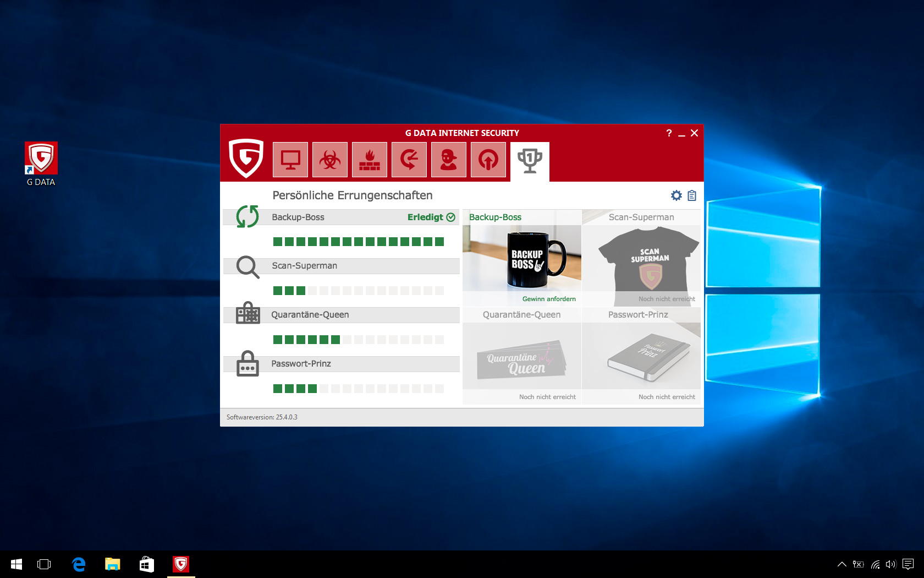Select the trophy achievements tab
This screenshot has height=578, width=924.
coord(530,161)
